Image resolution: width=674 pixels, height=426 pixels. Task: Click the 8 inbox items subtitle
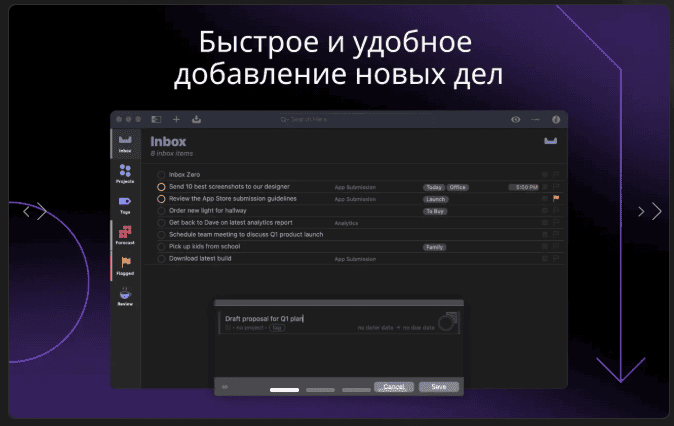172,153
